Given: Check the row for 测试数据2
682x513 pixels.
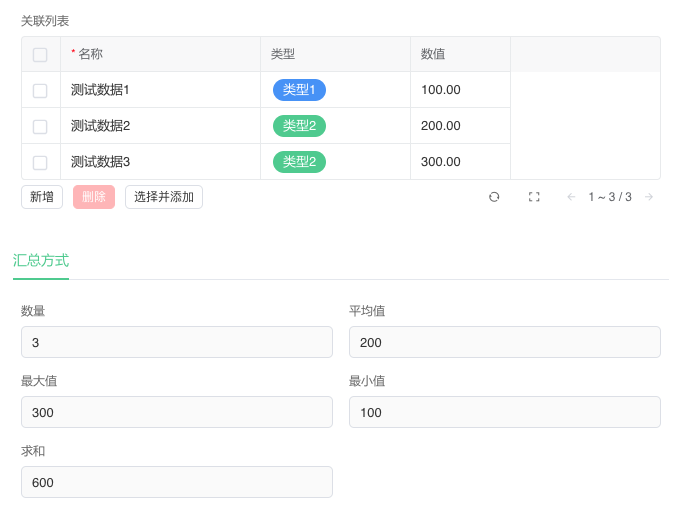Looking at the screenshot, I should 40,126.
